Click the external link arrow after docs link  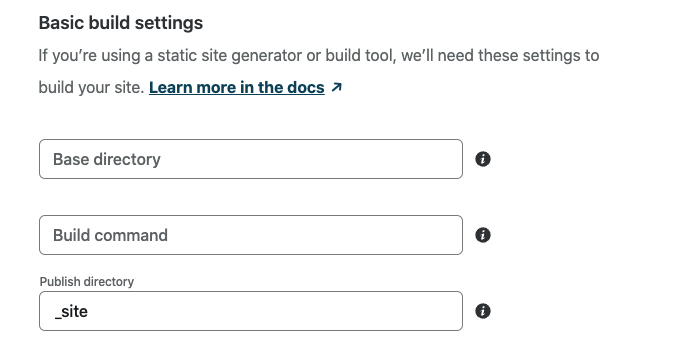tap(336, 88)
